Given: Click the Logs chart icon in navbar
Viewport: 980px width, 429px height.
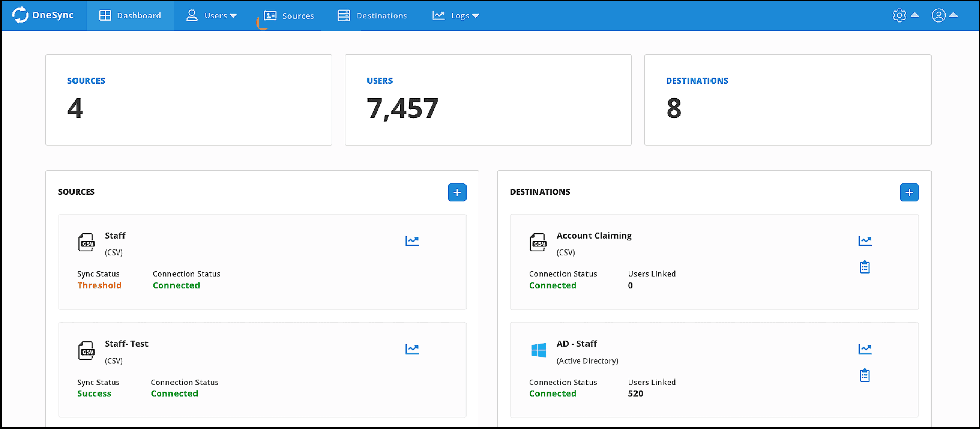Looking at the screenshot, I should point(438,15).
